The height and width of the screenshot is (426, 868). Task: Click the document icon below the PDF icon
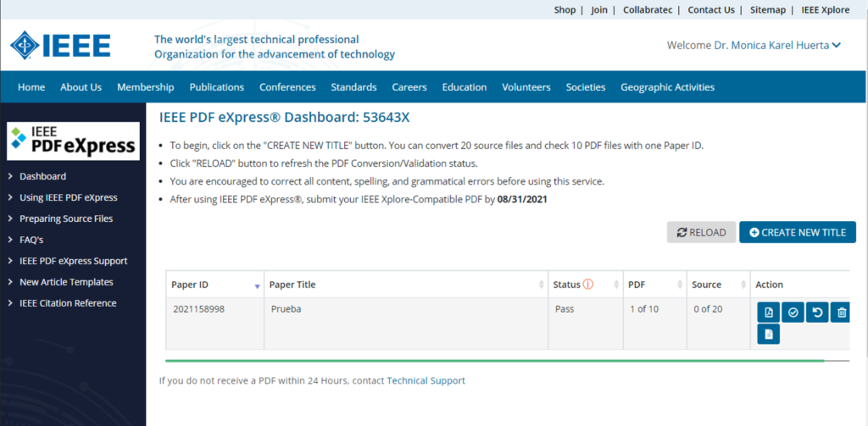pos(768,335)
